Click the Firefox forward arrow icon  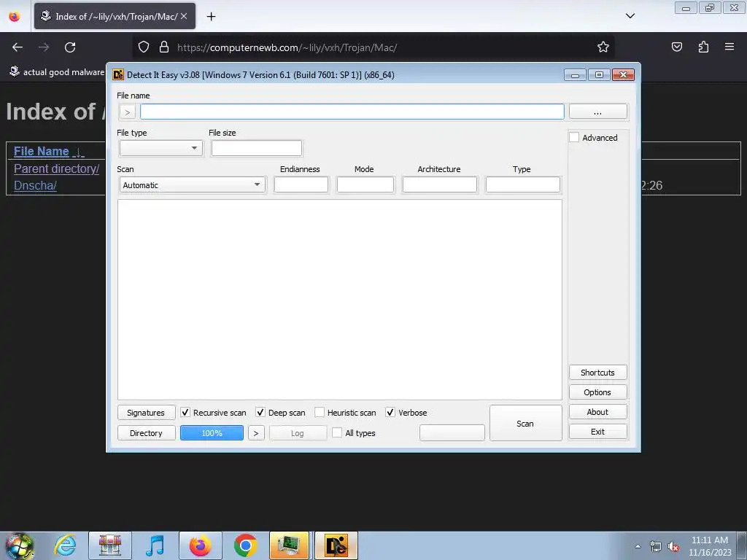pos(44,47)
